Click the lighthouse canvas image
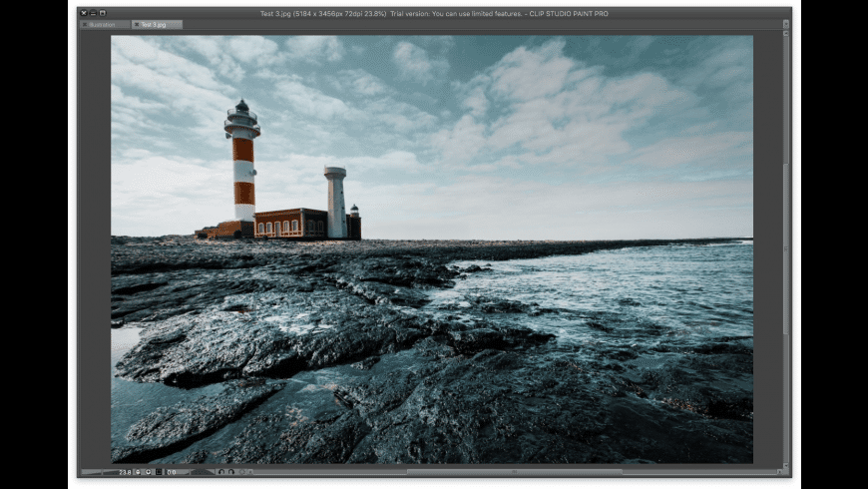The height and width of the screenshot is (489, 868). (432, 249)
